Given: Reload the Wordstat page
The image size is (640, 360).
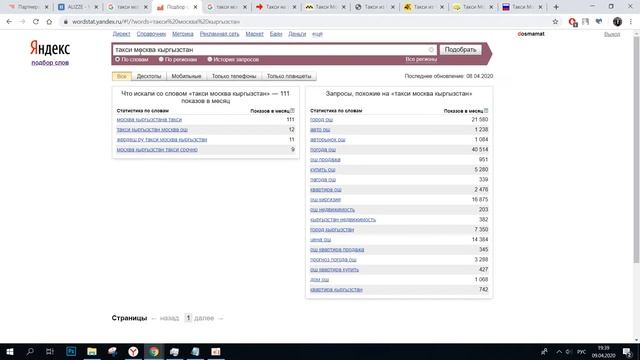Looking at the screenshot, I should click(36, 22).
